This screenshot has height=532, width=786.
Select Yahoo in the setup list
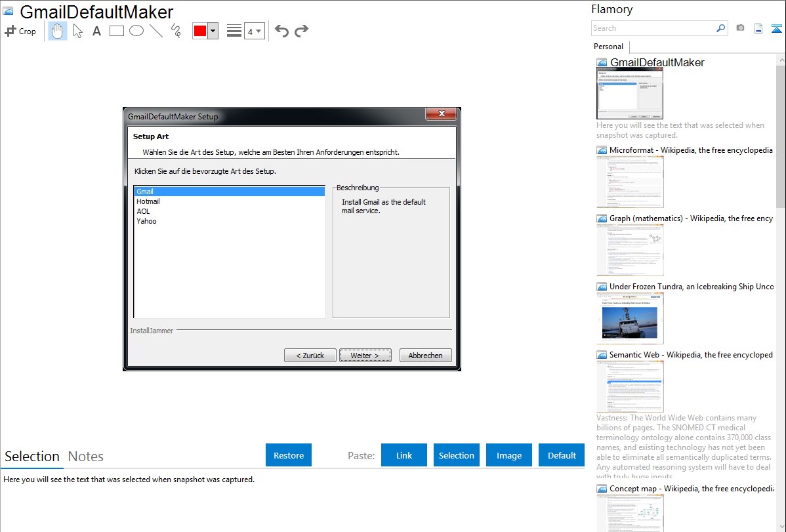tap(229, 221)
